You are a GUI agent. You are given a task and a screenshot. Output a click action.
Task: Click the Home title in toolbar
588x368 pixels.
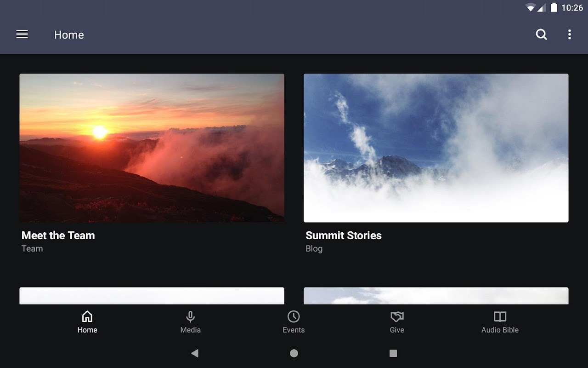point(69,35)
